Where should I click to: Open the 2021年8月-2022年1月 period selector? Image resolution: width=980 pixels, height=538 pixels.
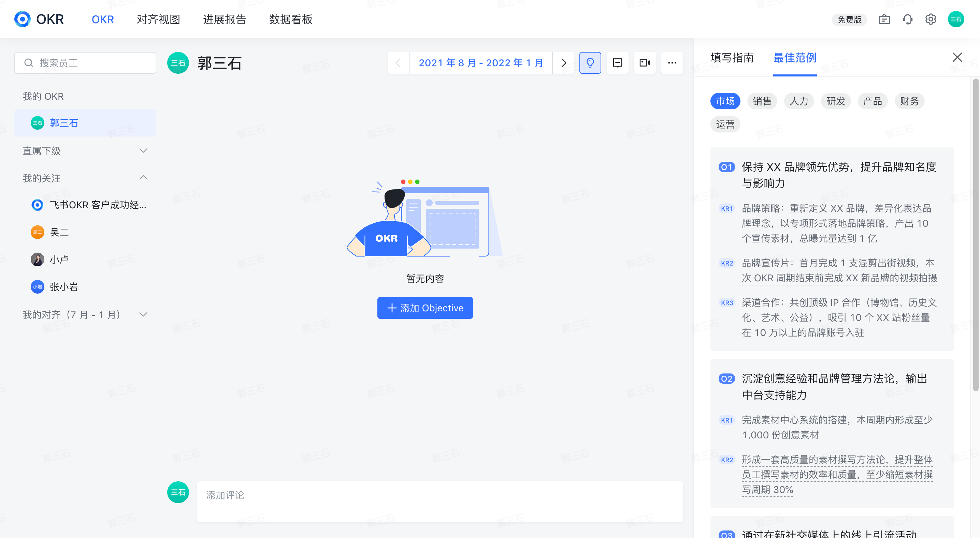pos(481,63)
